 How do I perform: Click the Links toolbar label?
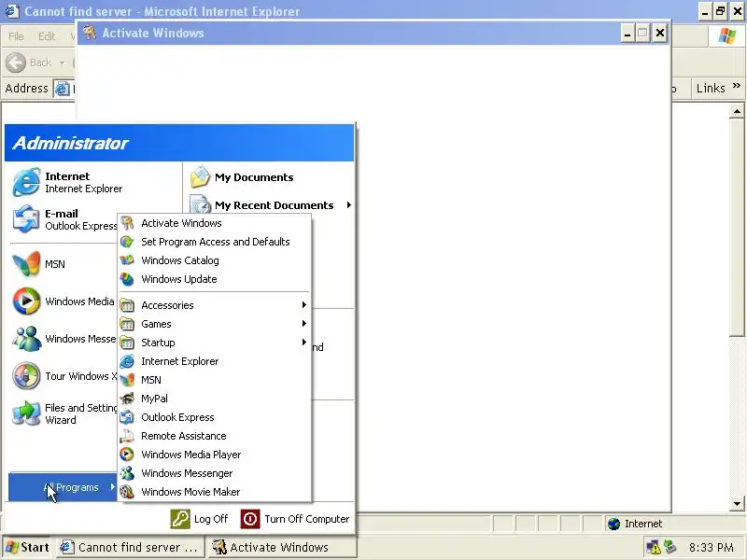point(711,88)
